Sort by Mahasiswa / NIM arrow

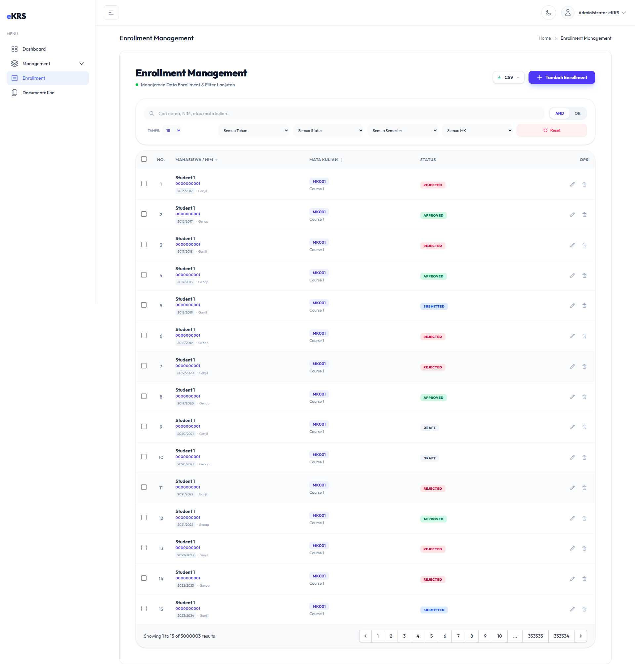216,160
